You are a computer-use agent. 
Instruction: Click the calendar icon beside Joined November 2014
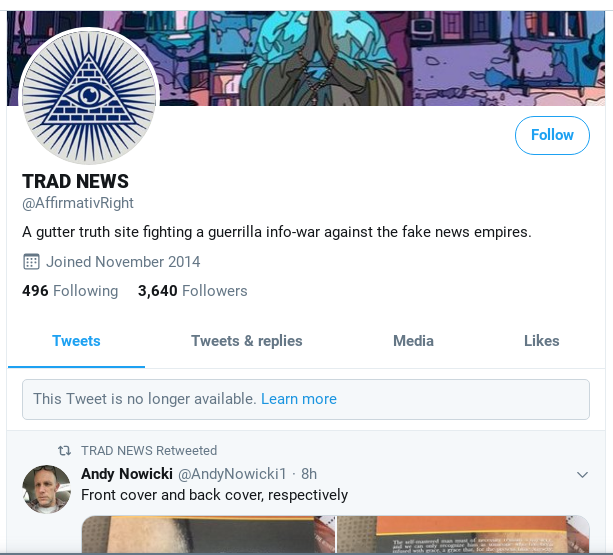31,262
